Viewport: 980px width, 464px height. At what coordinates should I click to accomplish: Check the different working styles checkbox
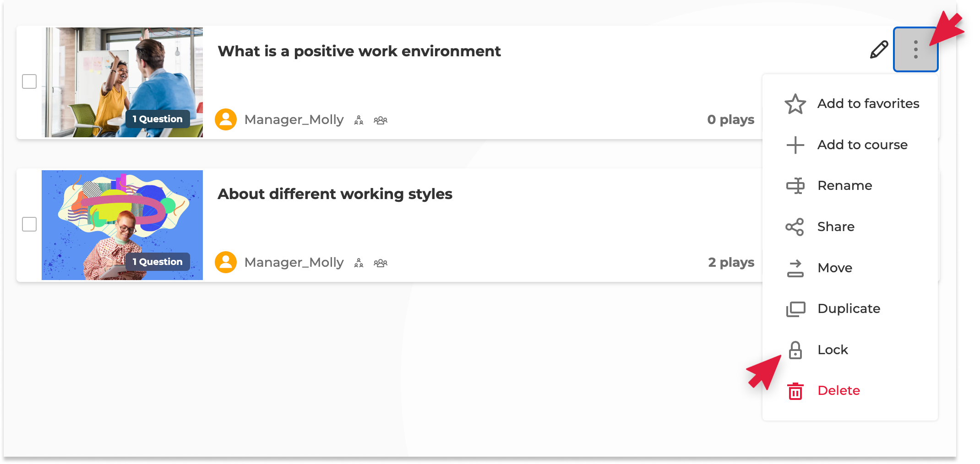click(x=29, y=224)
